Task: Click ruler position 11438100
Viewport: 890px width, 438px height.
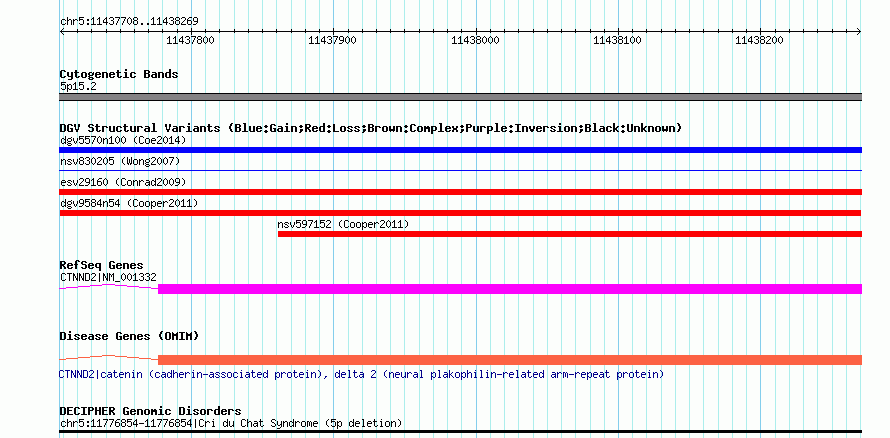Action: click(617, 40)
